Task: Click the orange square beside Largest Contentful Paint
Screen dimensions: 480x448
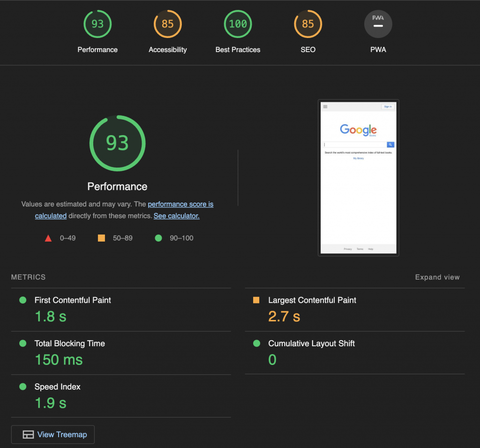Action: coord(256,300)
